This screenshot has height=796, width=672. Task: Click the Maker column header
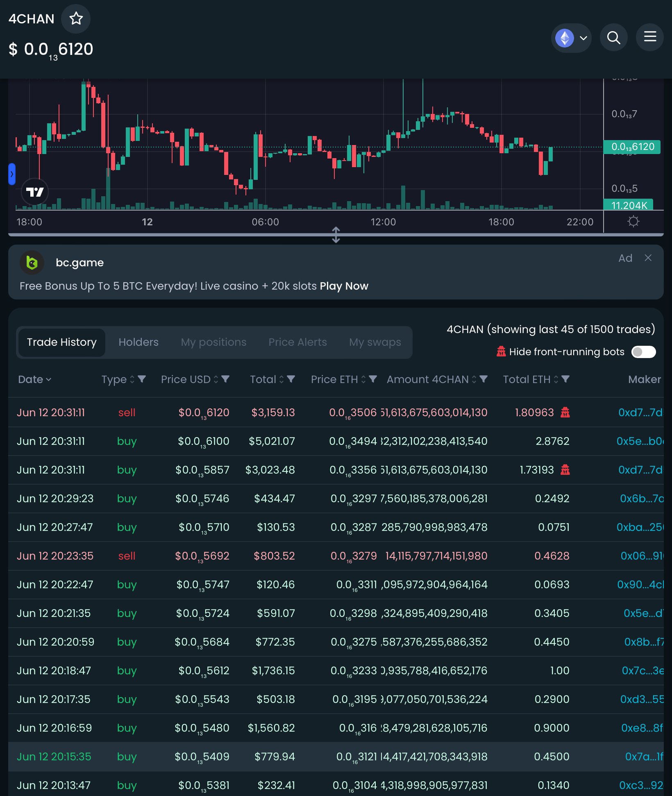[645, 379]
